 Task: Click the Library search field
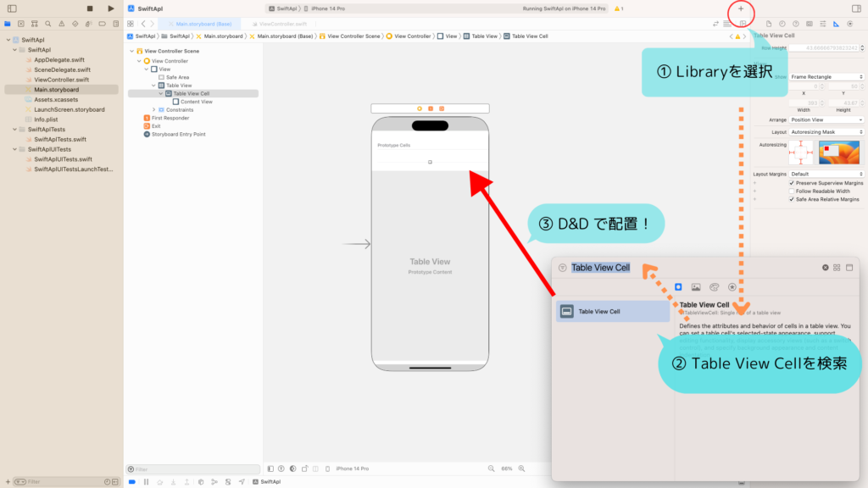tap(691, 268)
